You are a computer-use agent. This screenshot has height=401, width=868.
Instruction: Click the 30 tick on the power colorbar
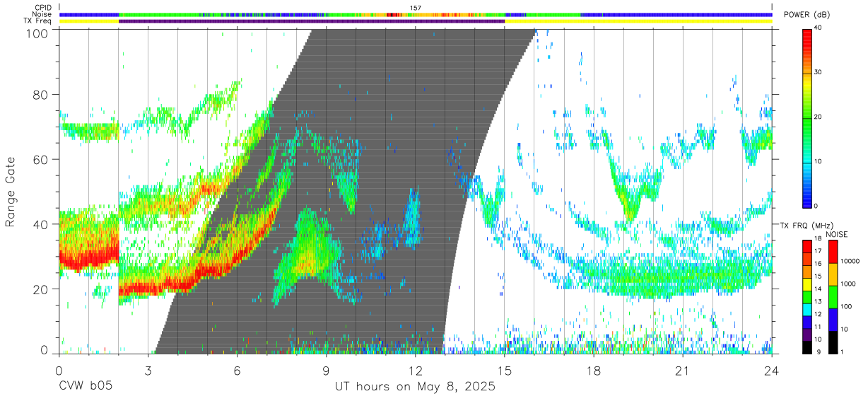click(819, 72)
